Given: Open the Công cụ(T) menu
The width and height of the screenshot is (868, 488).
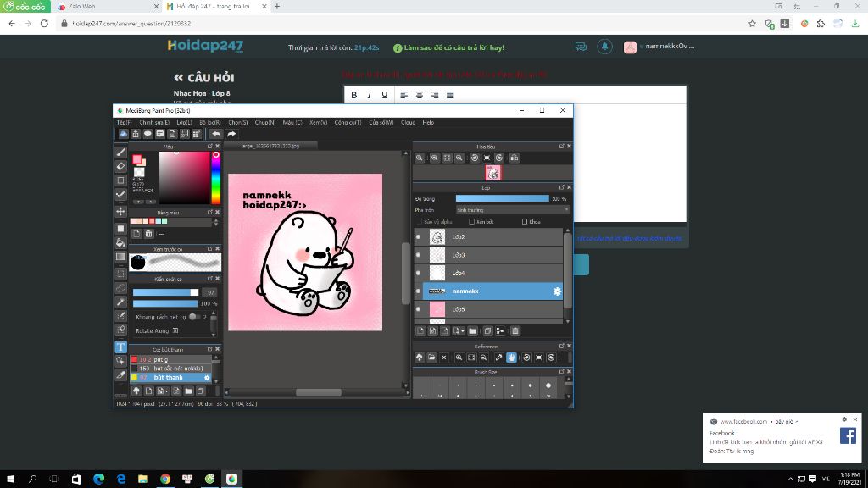Looking at the screenshot, I should coord(348,122).
